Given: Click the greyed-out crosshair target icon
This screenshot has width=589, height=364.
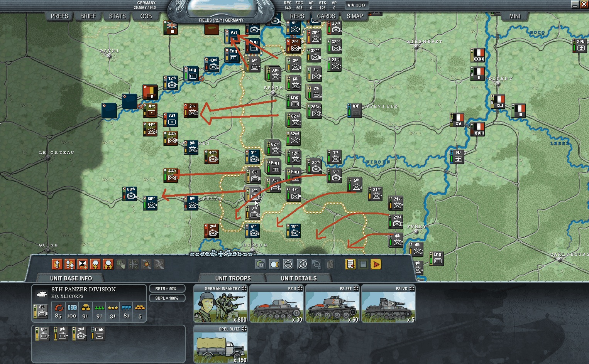Looking at the screenshot, I should click(x=134, y=264).
